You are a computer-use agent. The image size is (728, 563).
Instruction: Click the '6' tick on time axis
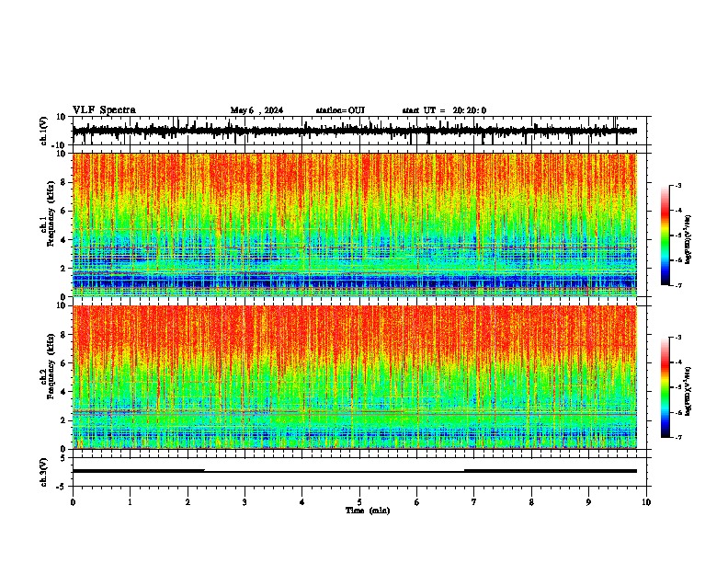coord(417,502)
